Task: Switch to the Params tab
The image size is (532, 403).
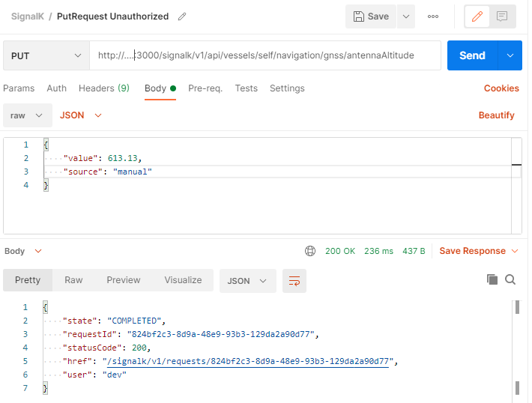Action: pyautogui.click(x=19, y=88)
